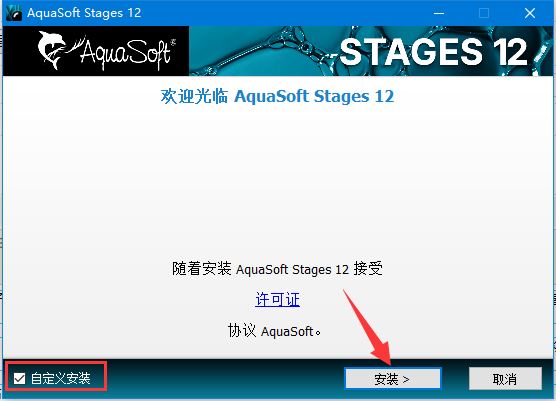Screen dimensions: 556x401
Task: Click the water bubbles graphic in the banner
Action: [264, 51]
